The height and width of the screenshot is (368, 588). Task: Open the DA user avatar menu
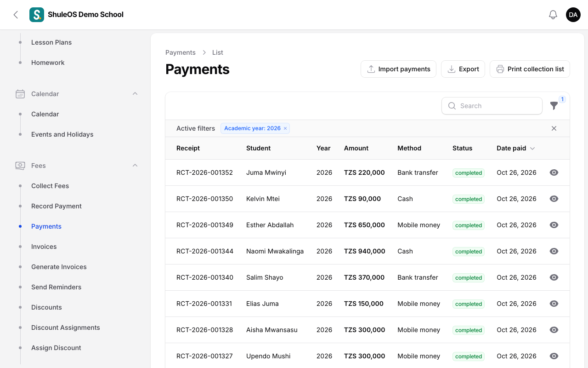pyautogui.click(x=573, y=15)
